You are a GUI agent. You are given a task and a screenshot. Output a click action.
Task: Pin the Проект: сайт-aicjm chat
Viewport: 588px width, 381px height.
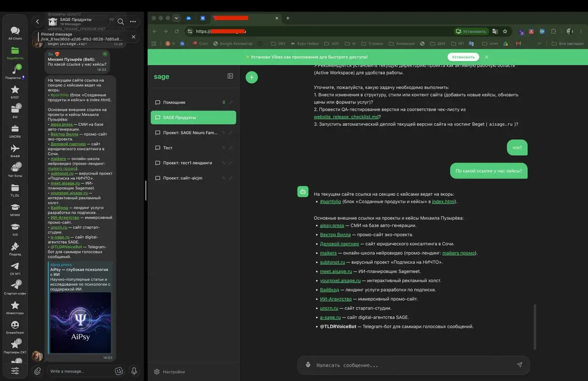(x=224, y=178)
